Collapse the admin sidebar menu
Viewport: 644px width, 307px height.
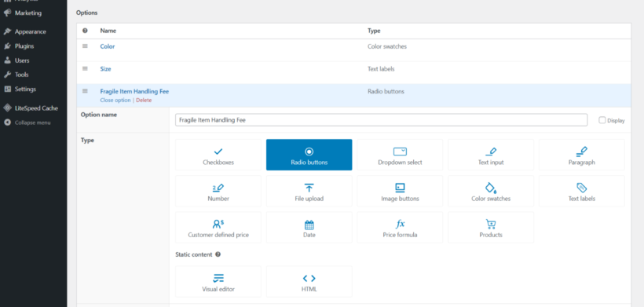click(33, 122)
